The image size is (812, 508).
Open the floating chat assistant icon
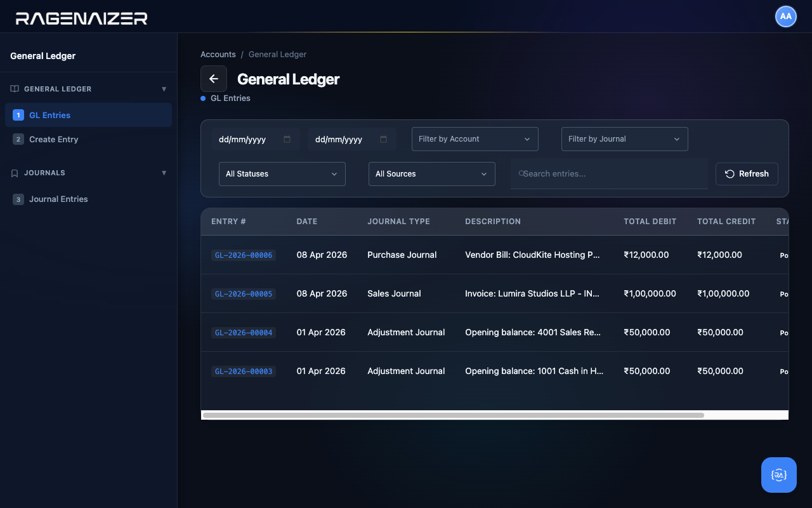[x=779, y=475]
